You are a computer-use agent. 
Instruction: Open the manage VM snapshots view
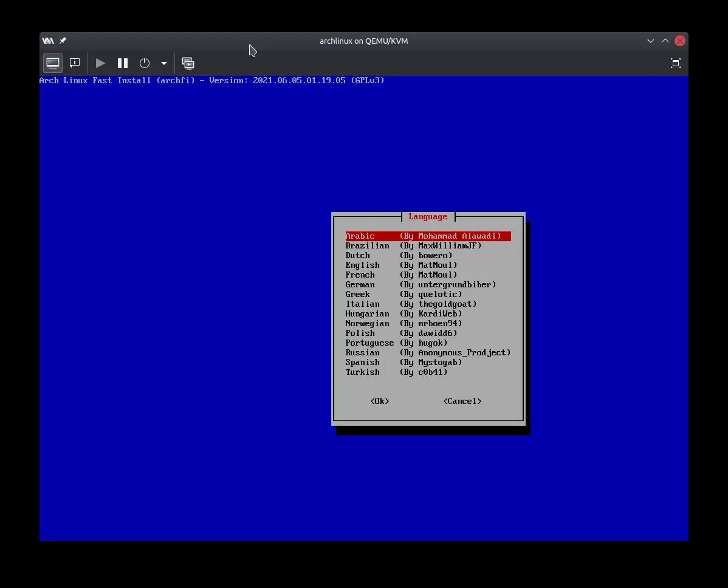click(188, 63)
